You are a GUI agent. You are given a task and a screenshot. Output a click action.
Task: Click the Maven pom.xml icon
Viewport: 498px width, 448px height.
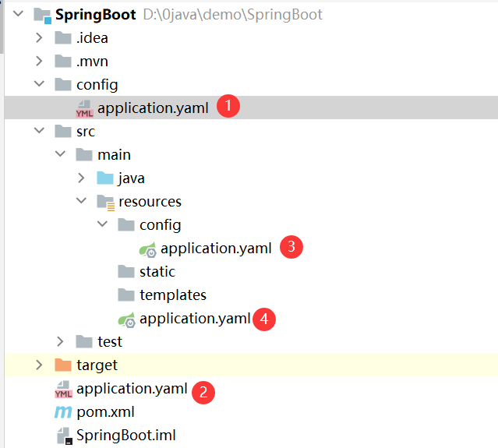63,412
